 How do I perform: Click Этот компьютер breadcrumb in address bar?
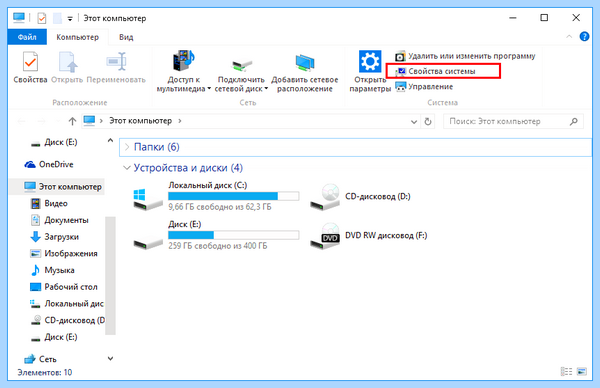click(140, 121)
